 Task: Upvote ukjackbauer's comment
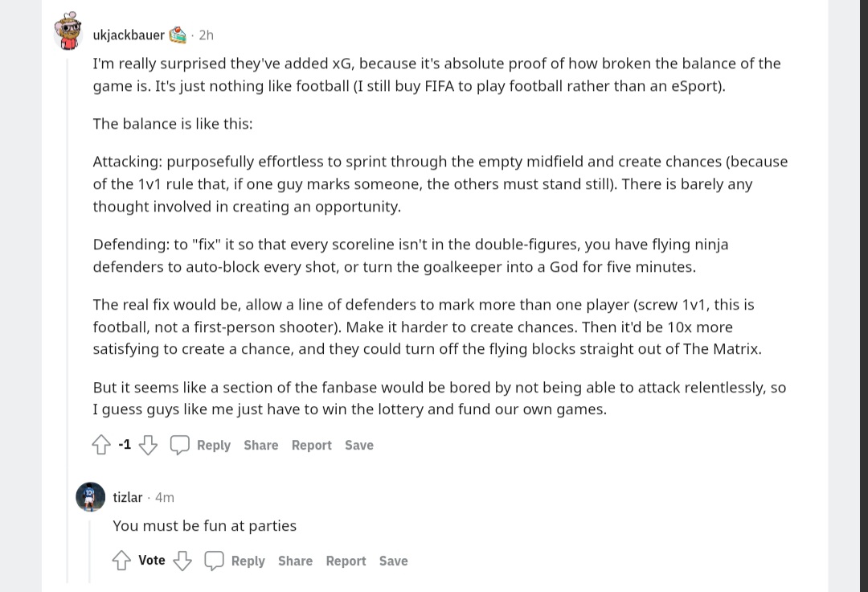point(101,445)
